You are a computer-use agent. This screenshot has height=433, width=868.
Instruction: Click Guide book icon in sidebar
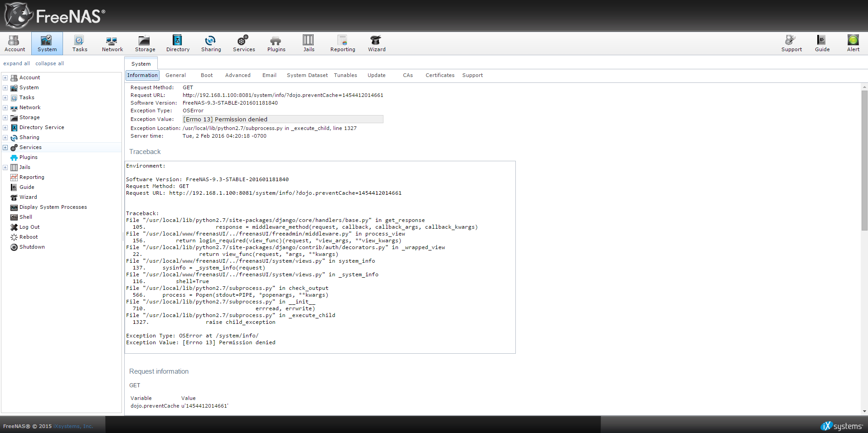point(14,187)
